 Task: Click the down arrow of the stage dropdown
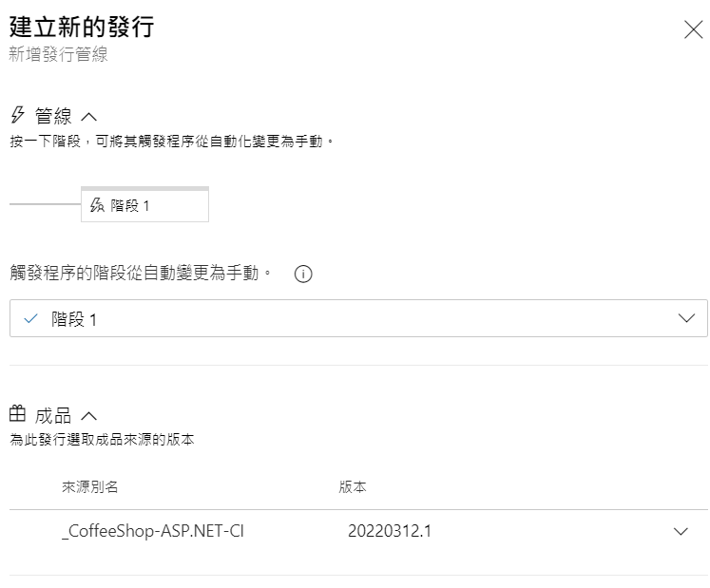pos(687,319)
